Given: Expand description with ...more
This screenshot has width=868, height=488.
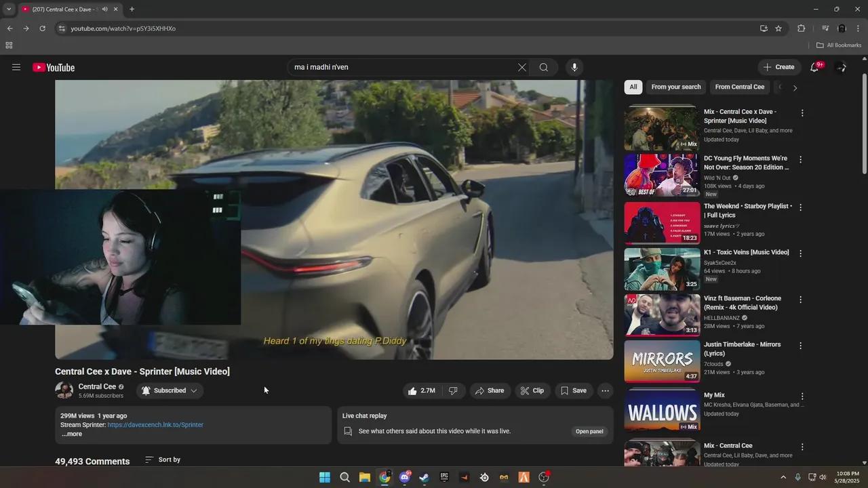Looking at the screenshot, I should (x=72, y=434).
